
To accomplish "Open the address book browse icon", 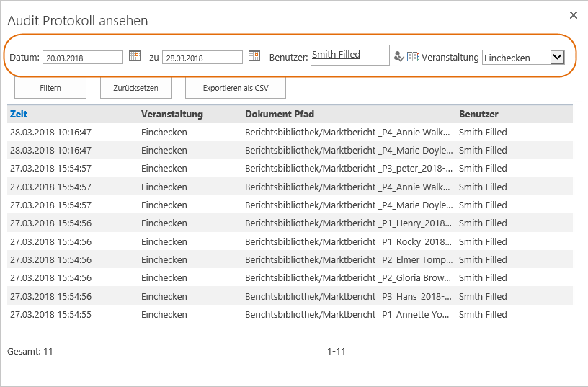I will click(412, 57).
